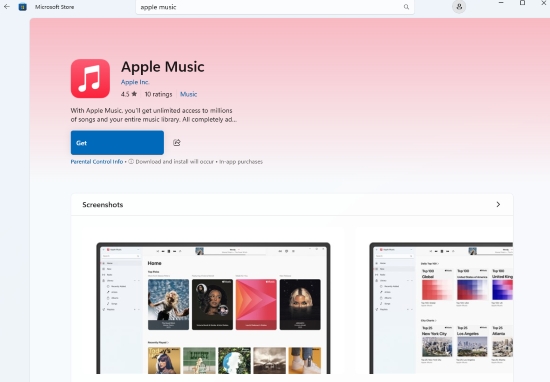Click the star rating icon
The image size is (550, 382).
134,94
